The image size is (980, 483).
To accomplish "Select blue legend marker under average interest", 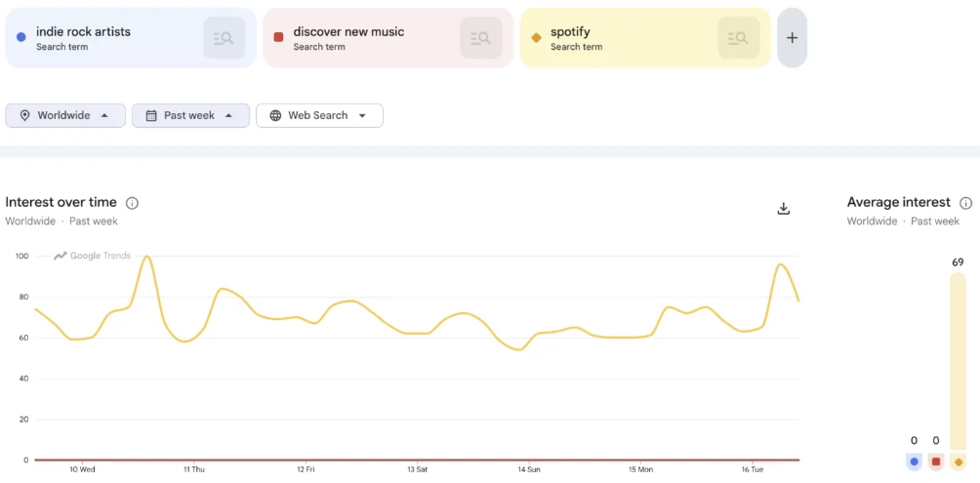I will pyautogui.click(x=915, y=462).
